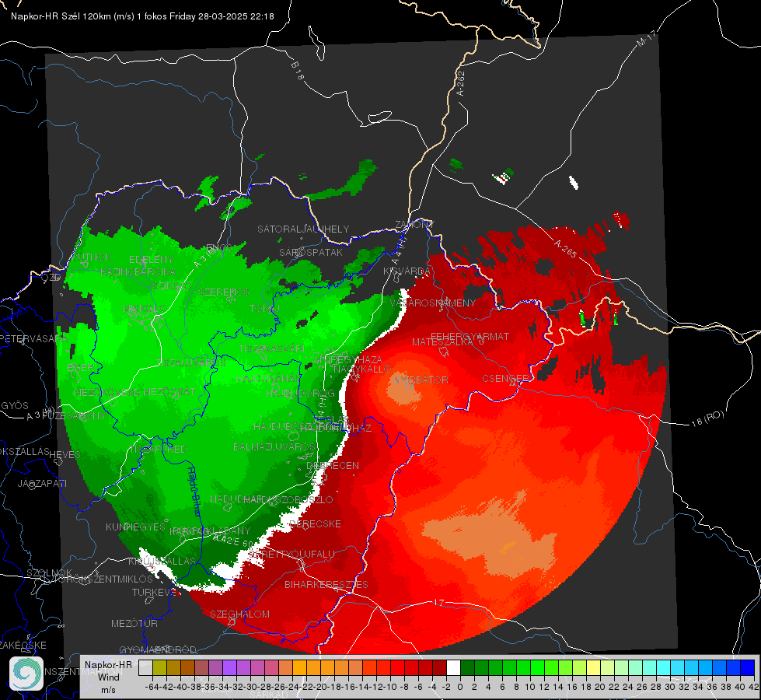Click the HAJDÚNÁNÁS label
This screenshot has height=700, width=761.
268,378
